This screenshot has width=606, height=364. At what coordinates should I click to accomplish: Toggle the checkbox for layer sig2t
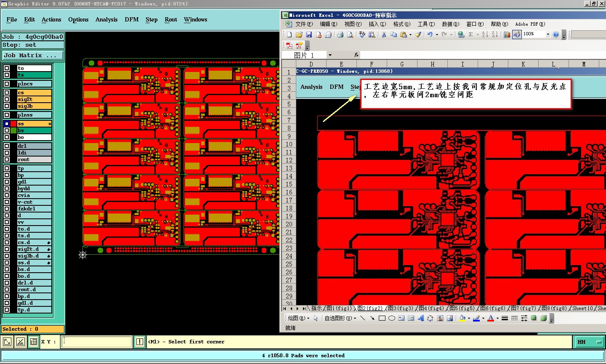click(x=7, y=99)
